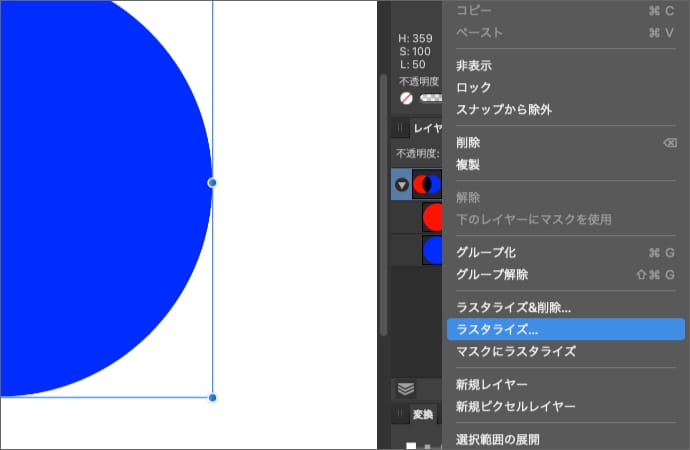Choose ラスタライズ&削除... menu item

click(x=513, y=307)
